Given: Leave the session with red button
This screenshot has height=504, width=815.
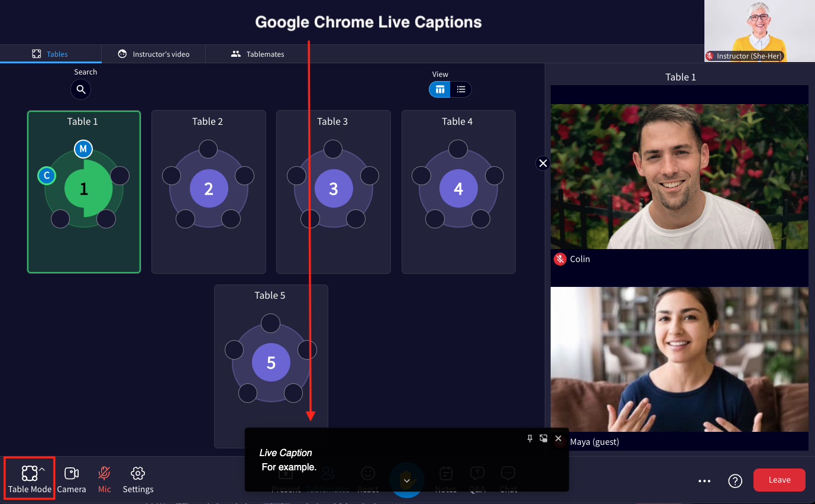Looking at the screenshot, I should coord(780,480).
